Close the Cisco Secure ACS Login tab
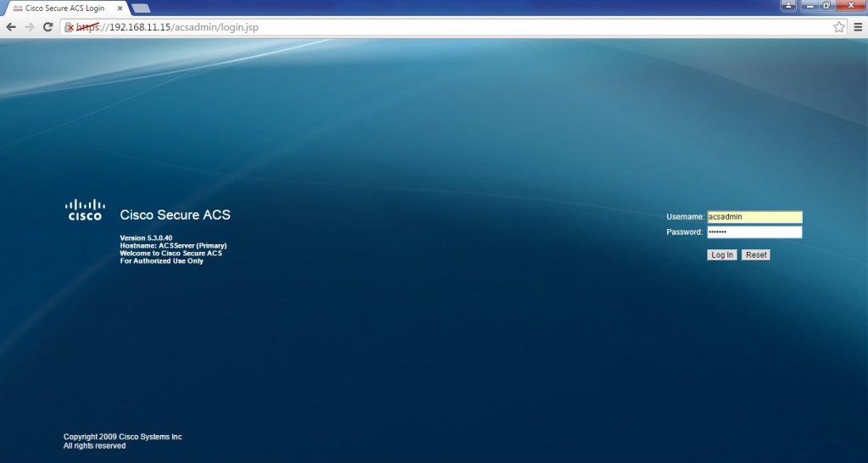This screenshot has height=463, width=868. pos(118,8)
